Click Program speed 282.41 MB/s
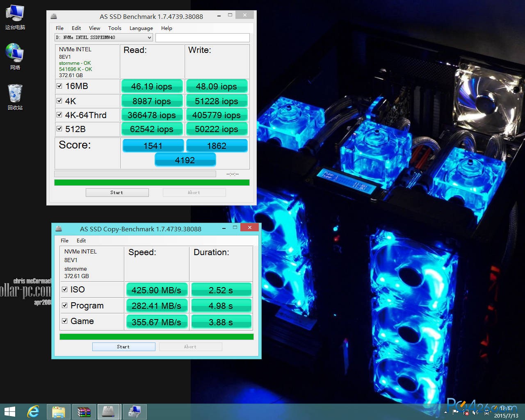This screenshot has width=525, height=420. pyautogui.click(x=156, y=306)
